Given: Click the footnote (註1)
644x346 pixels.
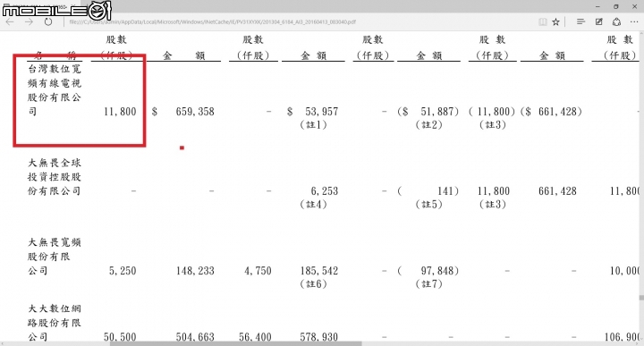Looking at the screenshot, I should pyautogui.click(x=313, y=125).
